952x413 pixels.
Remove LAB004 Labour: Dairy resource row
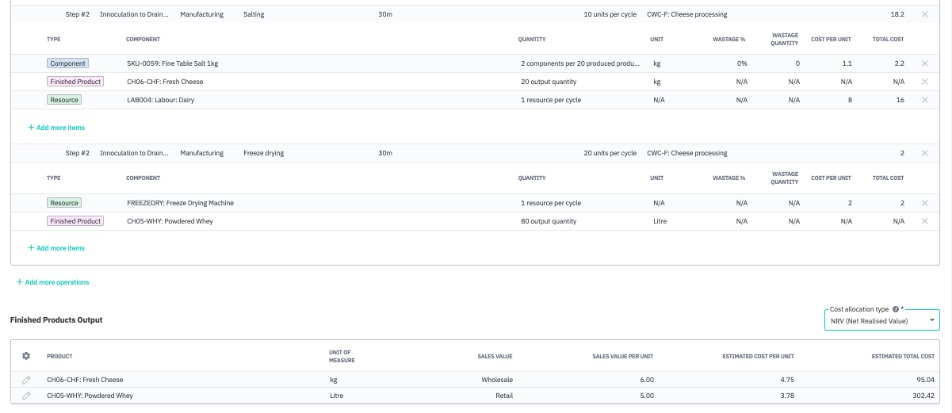coord(924,100)
